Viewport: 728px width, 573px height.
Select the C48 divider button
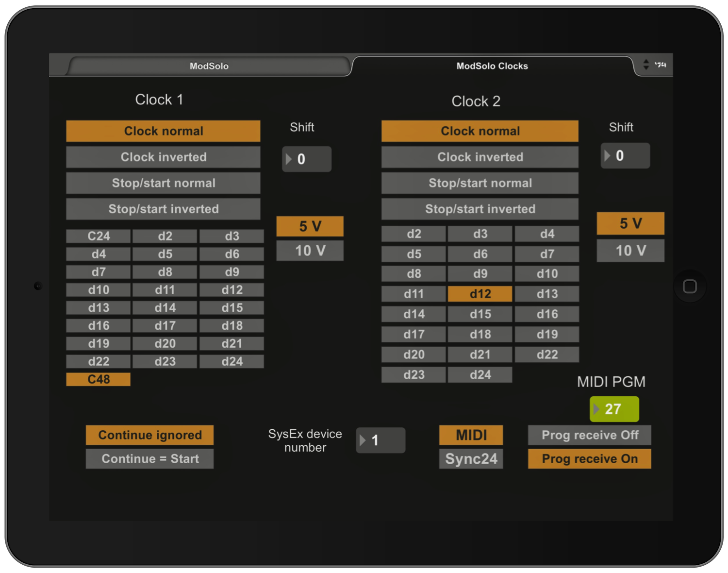99,379
